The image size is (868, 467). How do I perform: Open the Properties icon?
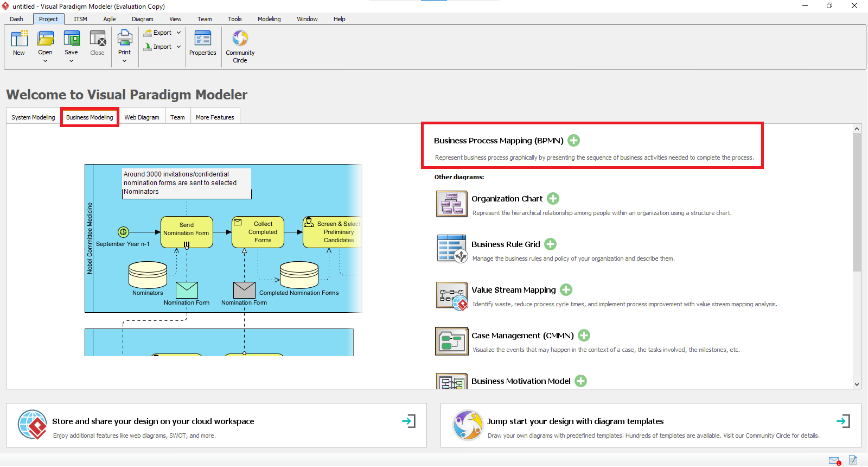pyautogui.click(x=203, y=39)
